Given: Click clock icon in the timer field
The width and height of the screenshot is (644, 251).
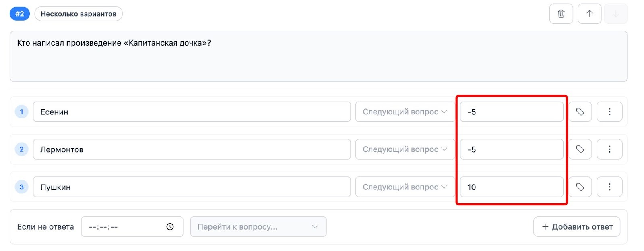Looking at the screenshot, I should 170,227.
